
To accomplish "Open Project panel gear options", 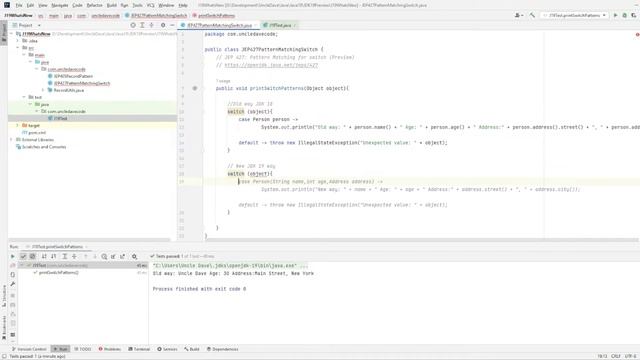I will click(163, 25).
